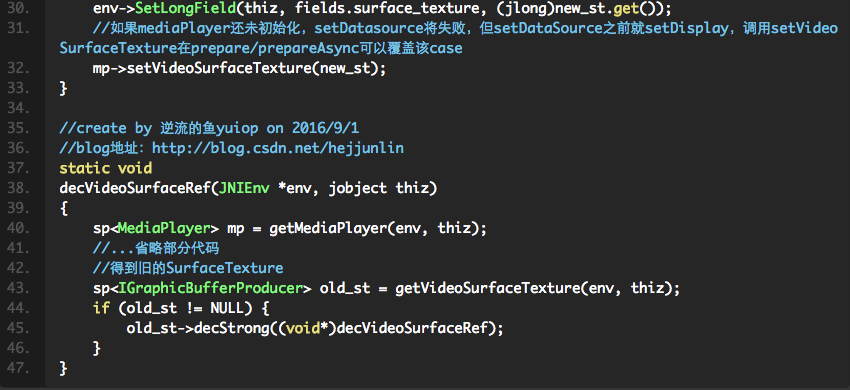Click the 'static void' keywords

[x=106, y=168]
